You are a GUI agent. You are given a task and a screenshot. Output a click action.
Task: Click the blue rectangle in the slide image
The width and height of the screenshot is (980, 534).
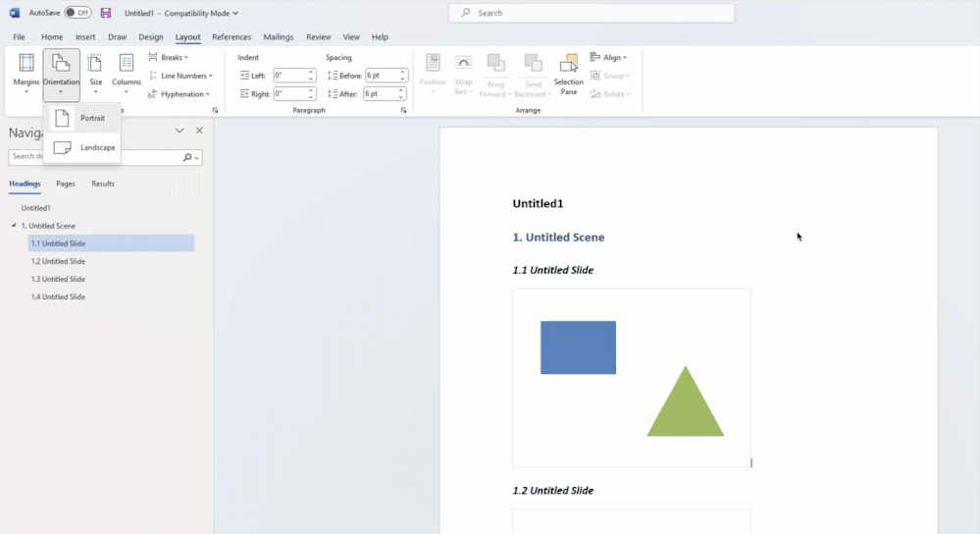pos(578,347)
